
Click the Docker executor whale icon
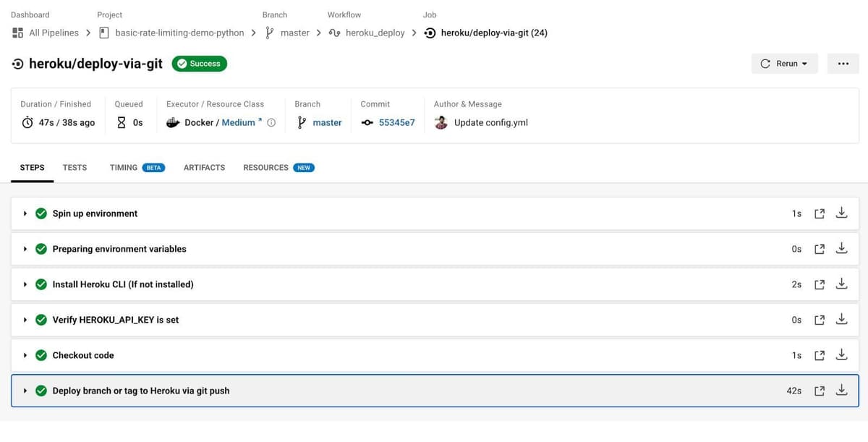click(172, 122)
